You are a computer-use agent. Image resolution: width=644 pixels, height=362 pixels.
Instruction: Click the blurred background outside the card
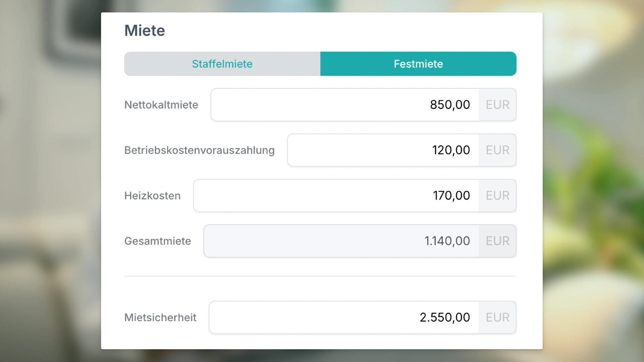click(x=50, y=181)
